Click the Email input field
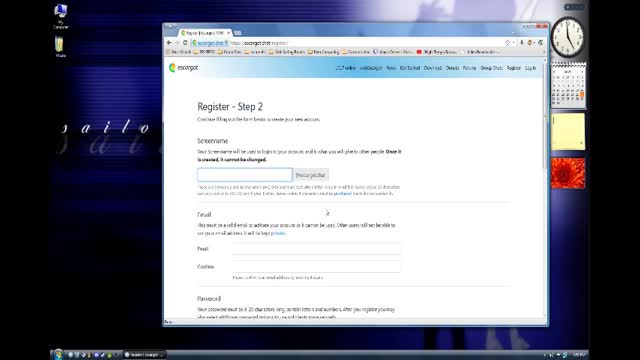Viewport: 640px width, 360px height. pos(316,249)
